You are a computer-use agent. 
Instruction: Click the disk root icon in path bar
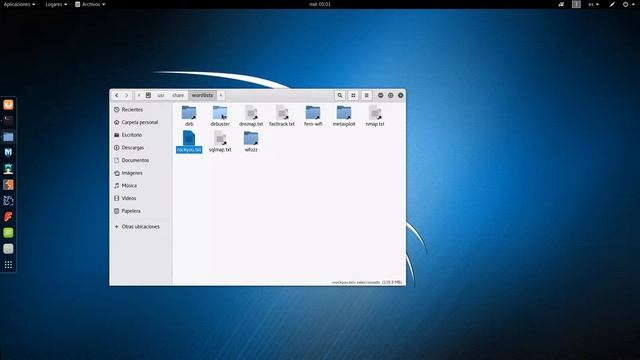click(148, 96)
